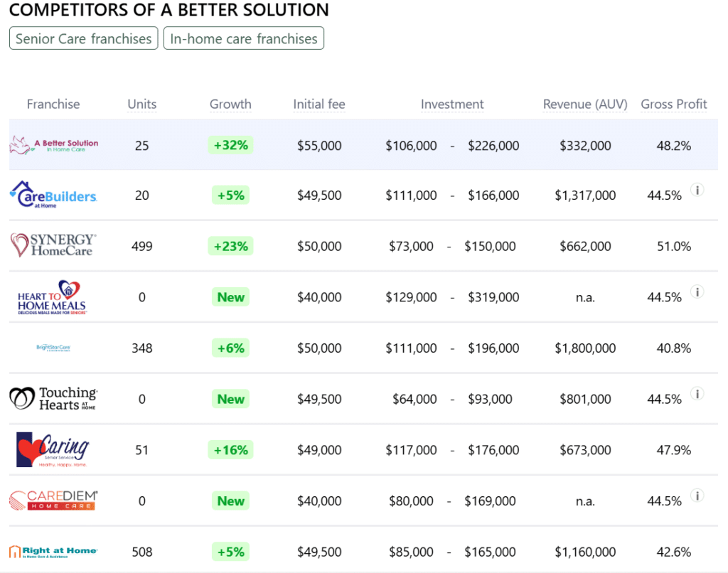The image size is (728, 573).
Task: Click the +23% growth badge
Action: point(231,246)
